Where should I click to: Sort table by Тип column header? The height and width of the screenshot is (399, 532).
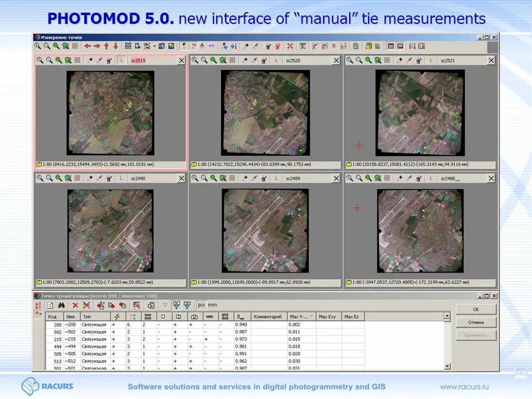[x=95, y=316]
